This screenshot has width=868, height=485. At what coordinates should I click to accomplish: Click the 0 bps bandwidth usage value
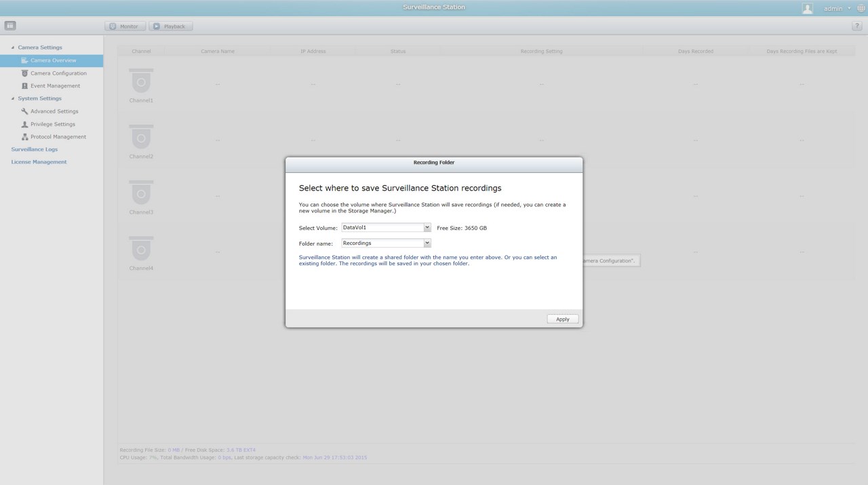coord(224,458)
